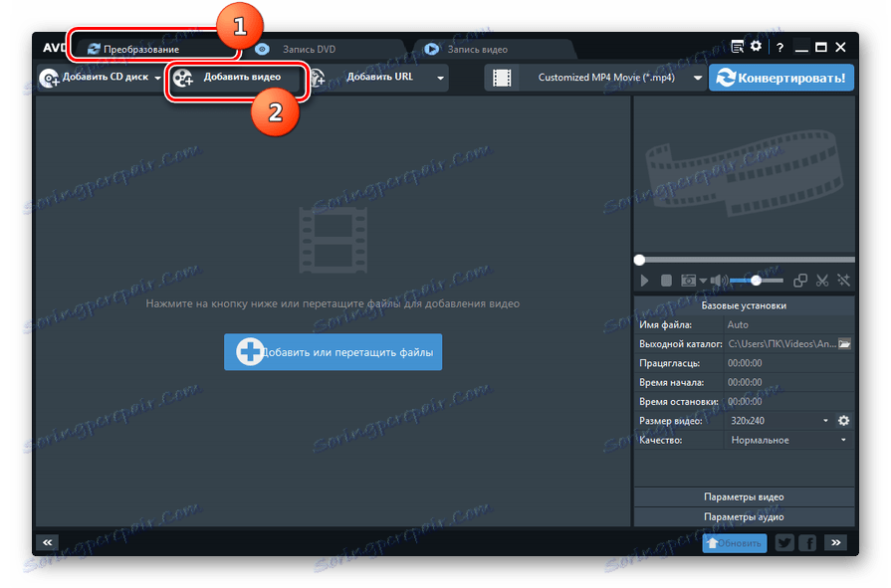Click the Добавить видео button
The width and height of the screenshot is (891, 588).
click(x=237, y=78)
